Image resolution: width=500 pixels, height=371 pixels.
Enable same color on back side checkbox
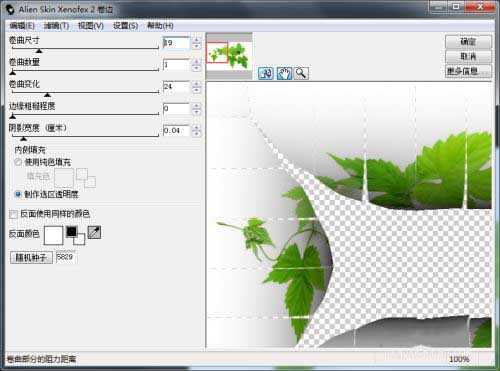click(13, 214)
